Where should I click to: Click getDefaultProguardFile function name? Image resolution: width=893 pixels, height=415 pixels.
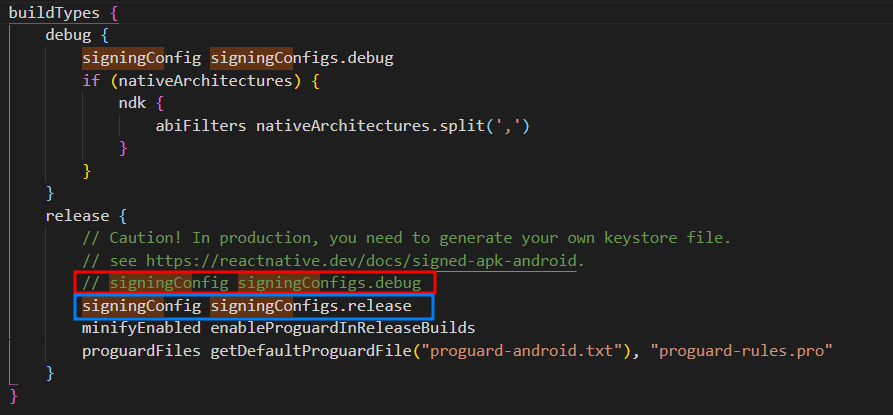(311, 351)
